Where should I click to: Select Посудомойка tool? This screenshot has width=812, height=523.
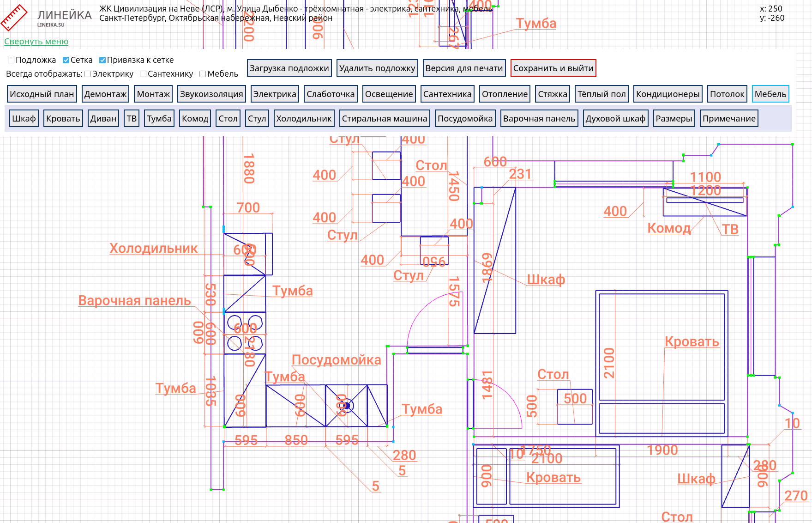(465, 118)
